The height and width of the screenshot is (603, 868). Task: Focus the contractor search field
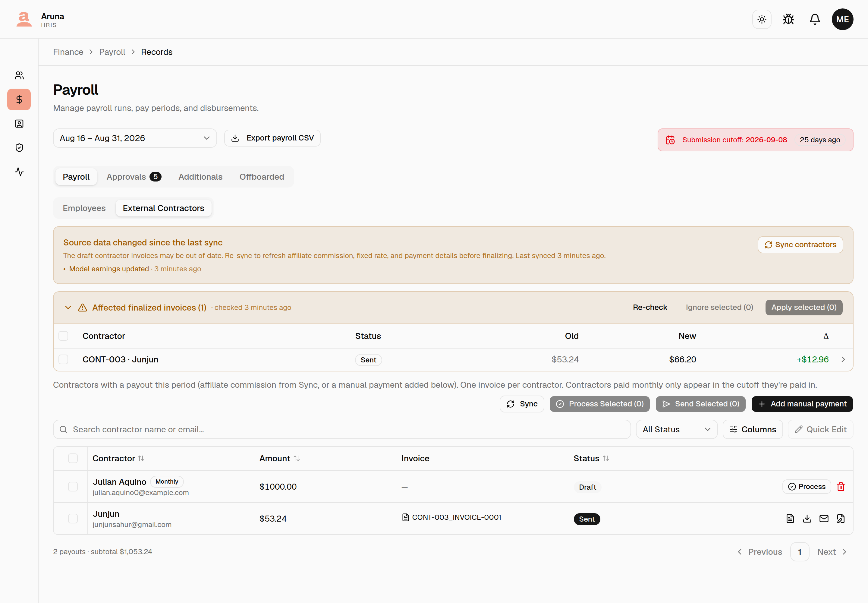tap(342, 429)
